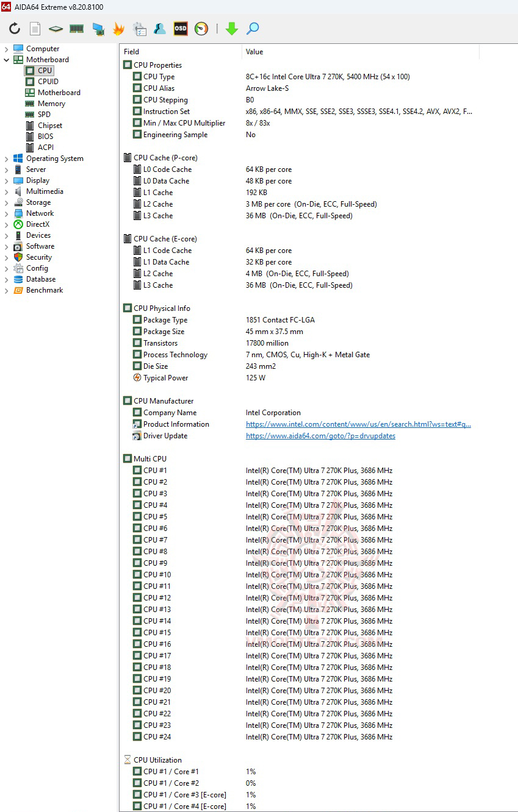This screenshot has width=518, height=812.
Task: Expand the Display tree node
Action: click(x=7, y=180)
